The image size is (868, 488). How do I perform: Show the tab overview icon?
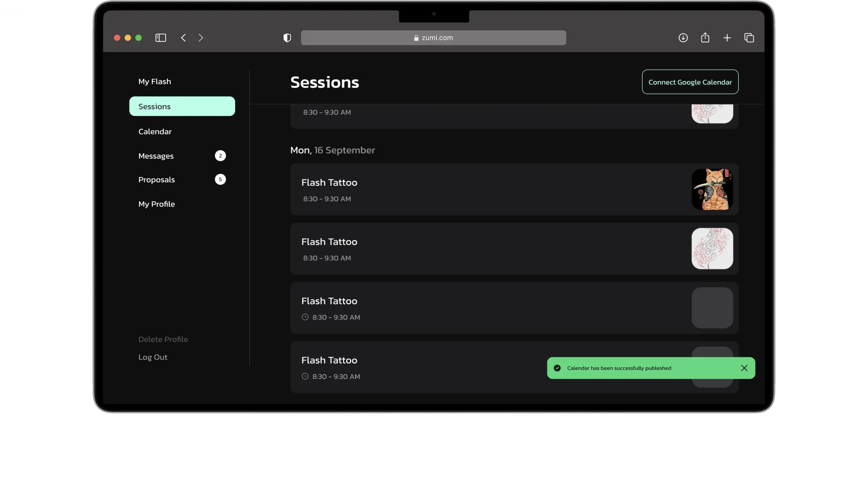pos(749,38)
